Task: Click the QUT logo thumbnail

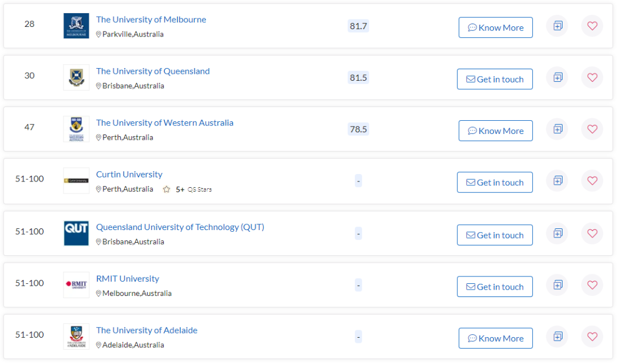Action: [x=76, y=234]
